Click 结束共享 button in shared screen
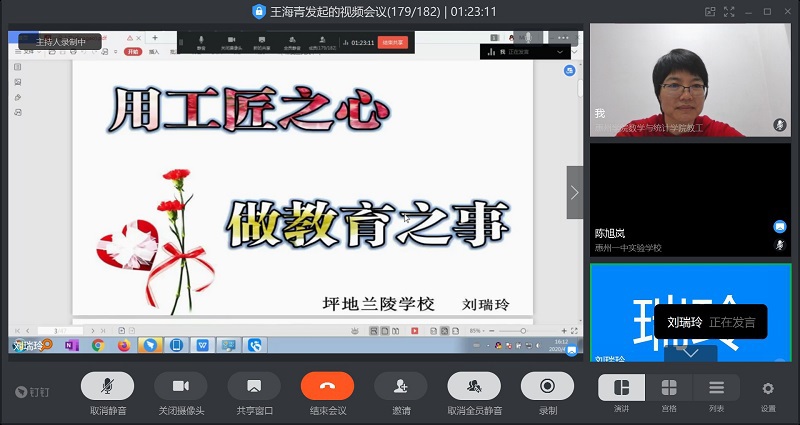The image size is (800, 425). click(x=392, y=43)
